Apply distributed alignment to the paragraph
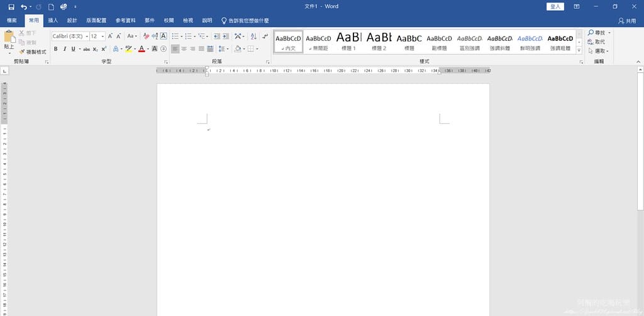Screen dimensions: 644x316 click(210, 49)
